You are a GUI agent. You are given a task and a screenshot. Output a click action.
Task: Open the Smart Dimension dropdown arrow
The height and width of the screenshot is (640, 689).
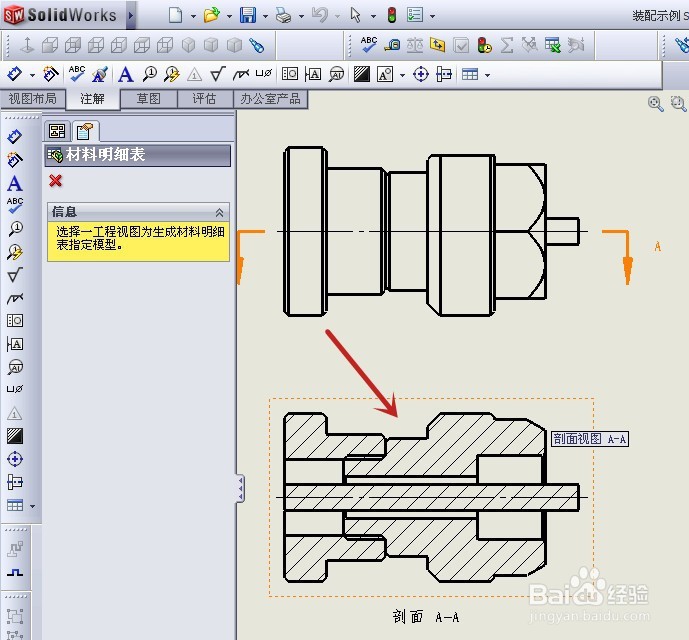33,75
